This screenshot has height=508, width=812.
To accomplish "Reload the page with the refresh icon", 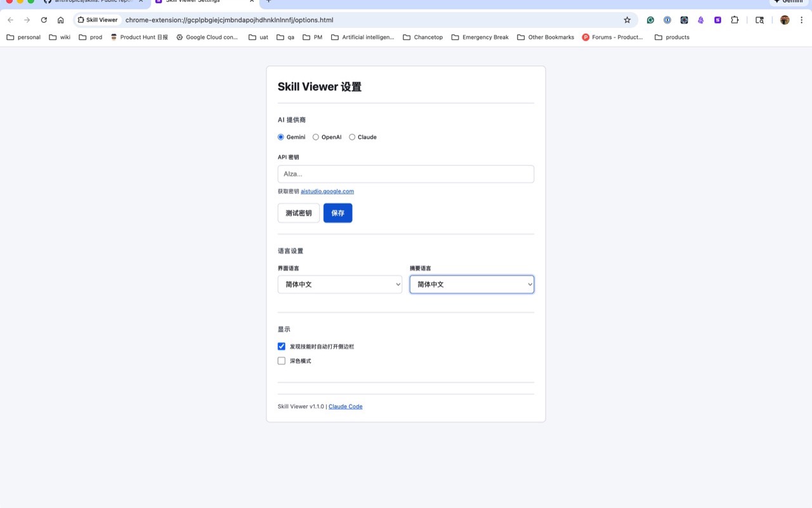I will click(43, 20).
